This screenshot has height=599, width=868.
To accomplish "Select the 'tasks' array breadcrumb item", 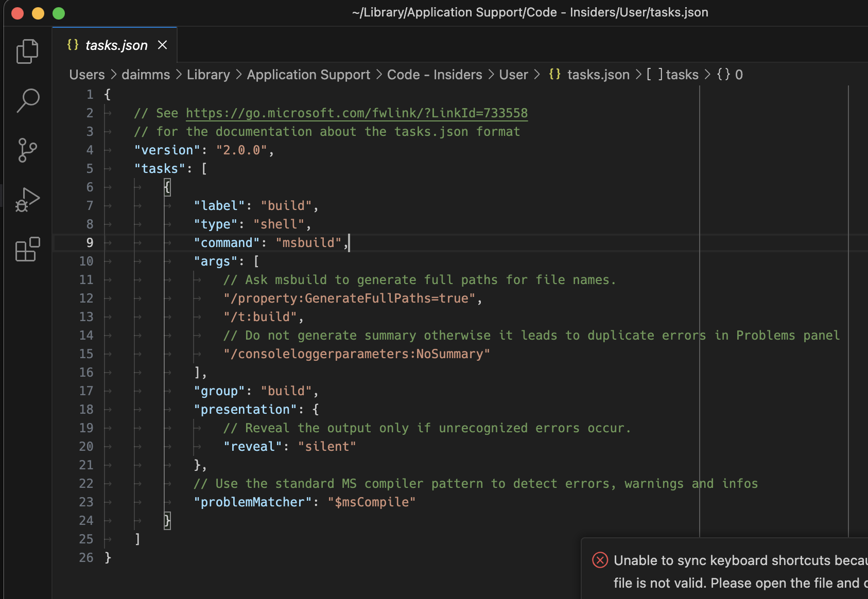I will pos(682,75).
